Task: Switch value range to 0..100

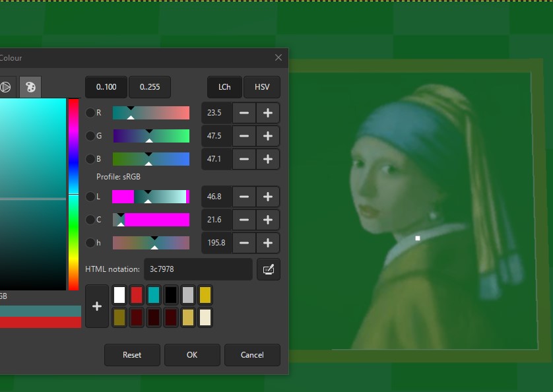Action: click(x=106, y=87)
